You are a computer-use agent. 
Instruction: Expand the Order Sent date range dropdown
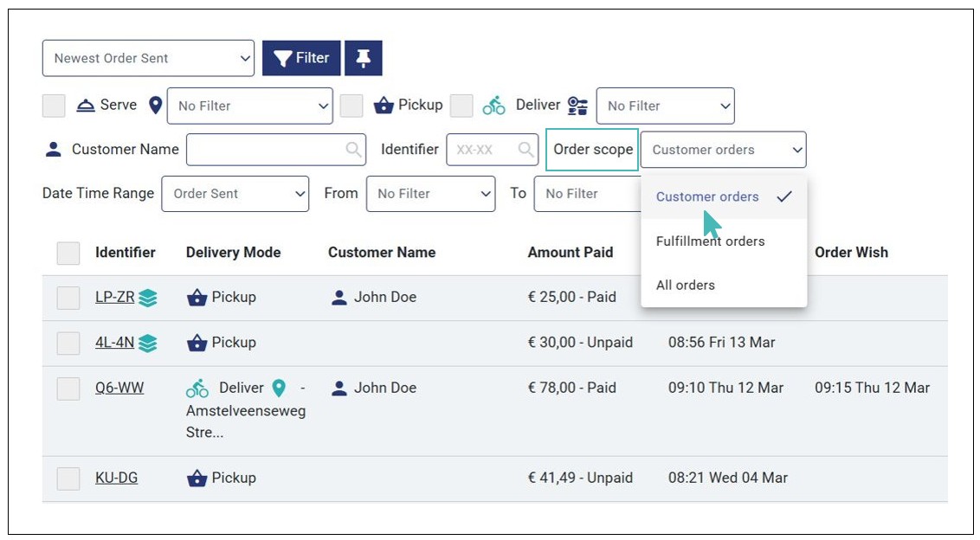(235, 194)
